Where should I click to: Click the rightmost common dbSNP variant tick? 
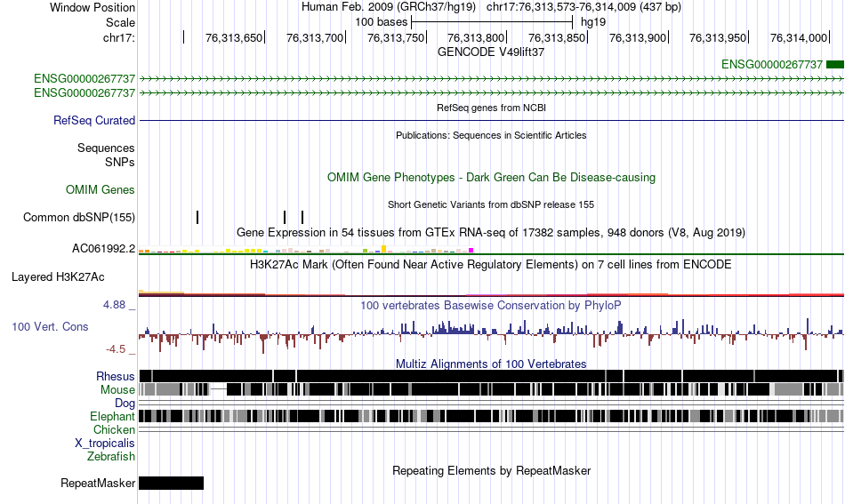pyautogui.click(x=302, y=217)
